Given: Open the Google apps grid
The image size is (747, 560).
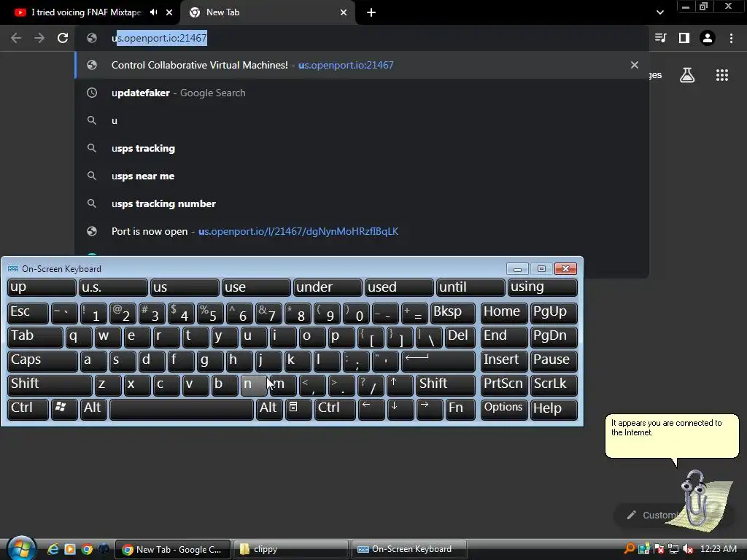Looking at the screenshot, I should [721, 75].
